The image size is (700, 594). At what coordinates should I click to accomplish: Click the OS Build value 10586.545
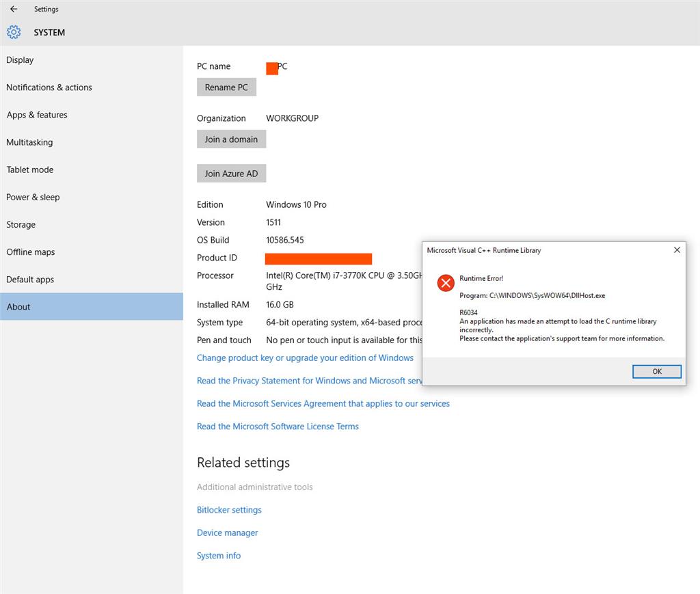click(x=285, y=240)
